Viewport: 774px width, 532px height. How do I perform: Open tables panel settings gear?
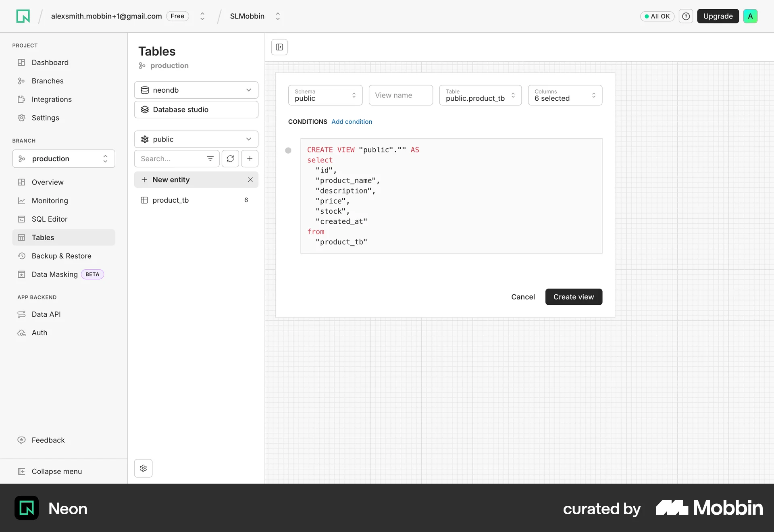point(144,468)
